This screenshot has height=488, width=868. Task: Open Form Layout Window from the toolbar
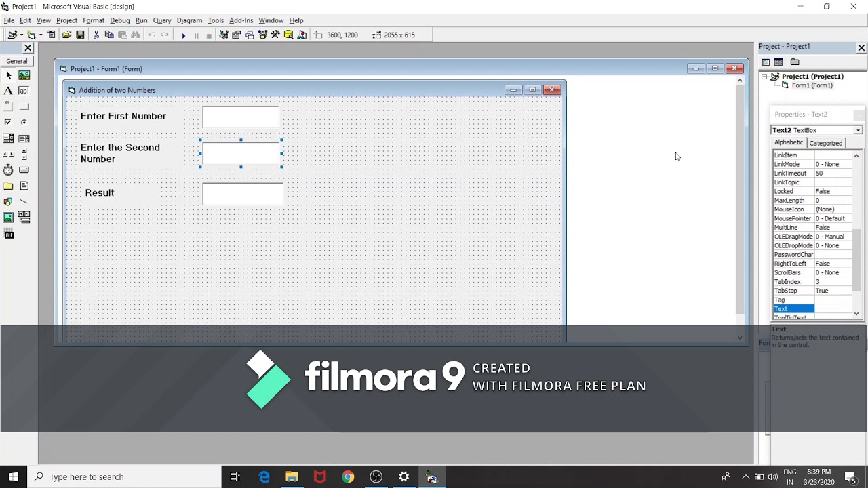point(250,35)
